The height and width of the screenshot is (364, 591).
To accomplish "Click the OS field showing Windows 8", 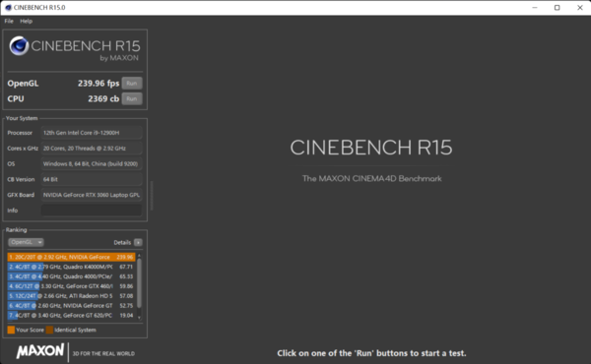I will tap(92, 163).
